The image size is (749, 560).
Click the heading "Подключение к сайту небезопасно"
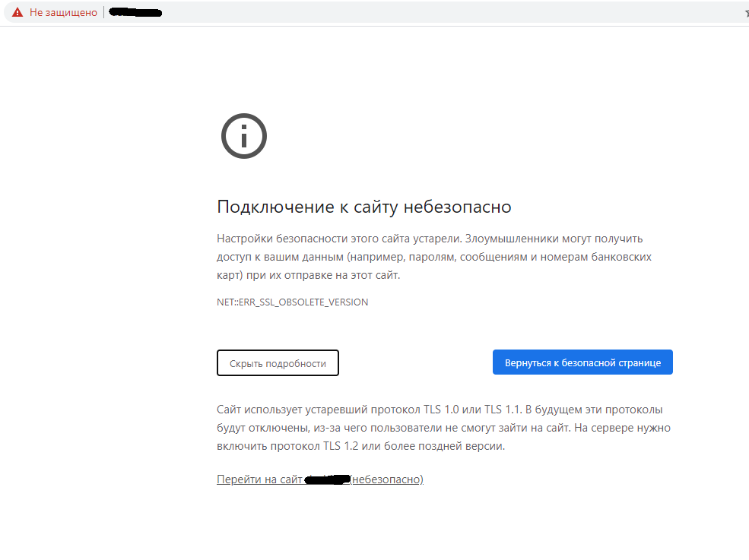(363, 207)
